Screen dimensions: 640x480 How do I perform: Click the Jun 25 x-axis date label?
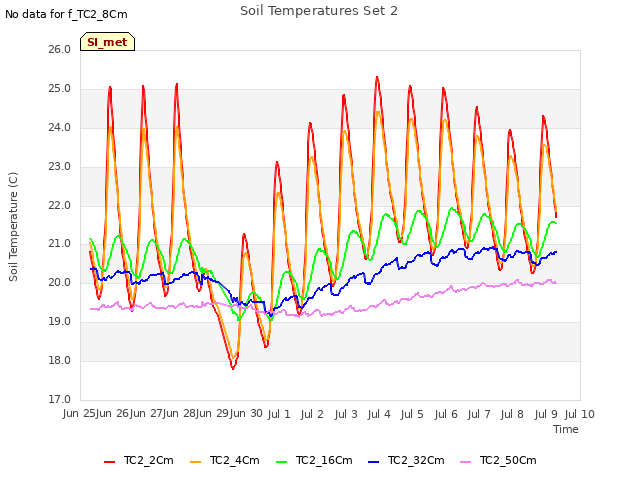pyautogui.click(x=79, y=414)
